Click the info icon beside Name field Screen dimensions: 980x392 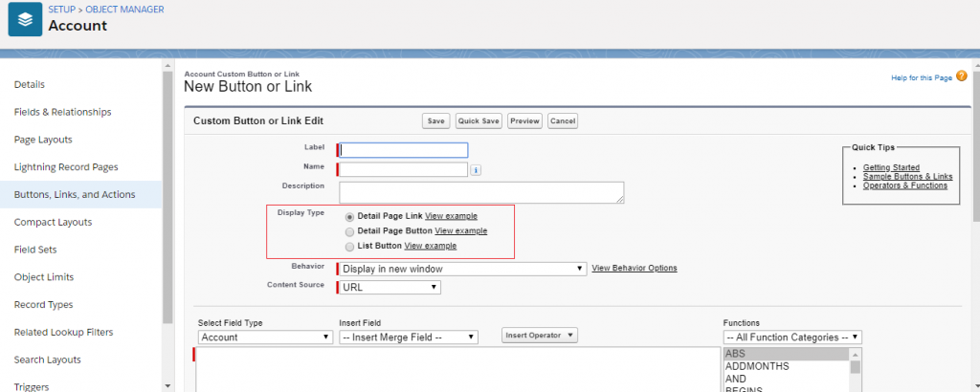pos(475,170)
